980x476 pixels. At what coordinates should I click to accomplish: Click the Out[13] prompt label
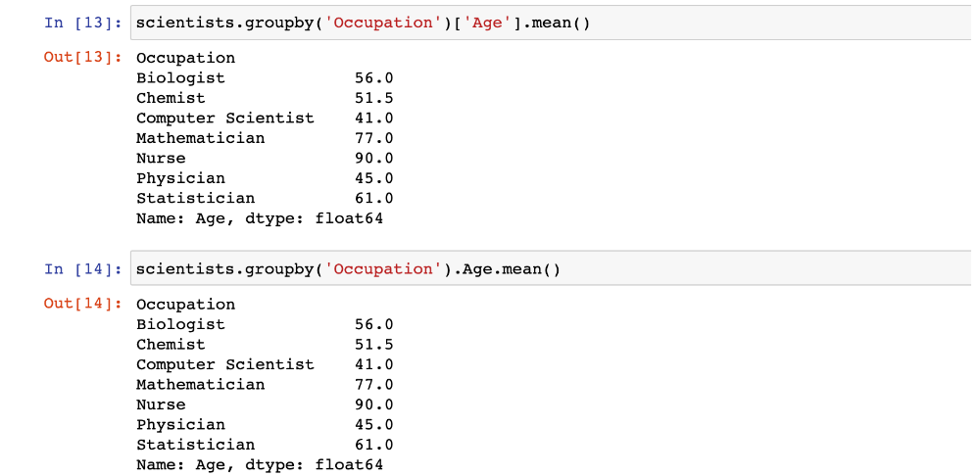point(83,58)
